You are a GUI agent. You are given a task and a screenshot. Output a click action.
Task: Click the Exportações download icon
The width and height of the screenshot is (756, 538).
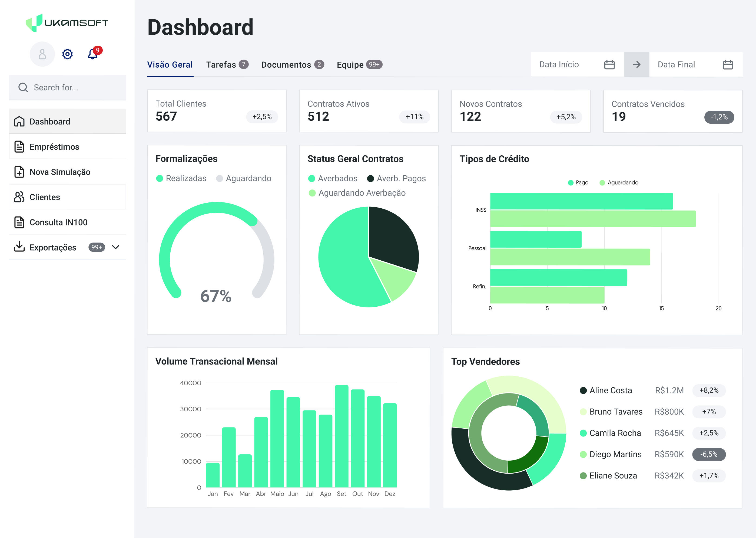coord(19,247)
